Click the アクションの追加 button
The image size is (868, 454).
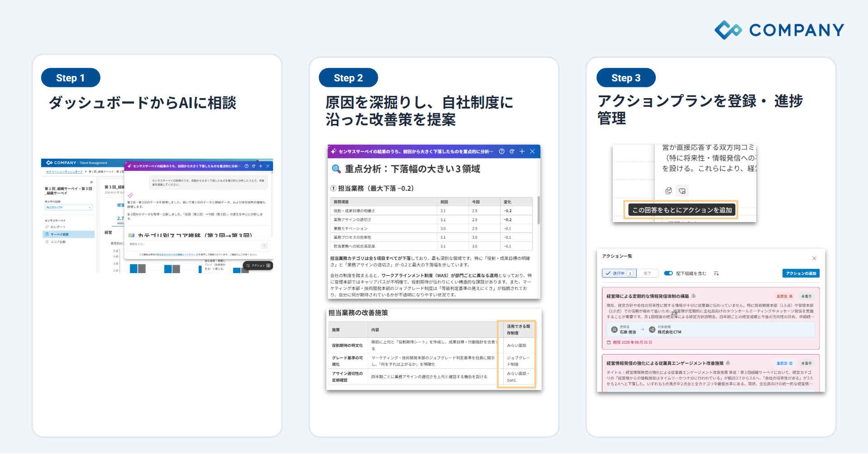pos(801,273)
